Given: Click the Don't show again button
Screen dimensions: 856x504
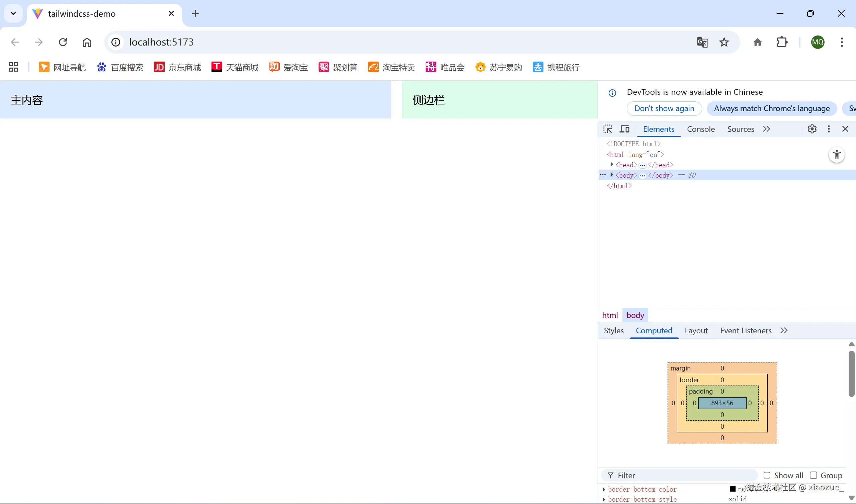Looking at the screenshot, I should pos(664,108).
